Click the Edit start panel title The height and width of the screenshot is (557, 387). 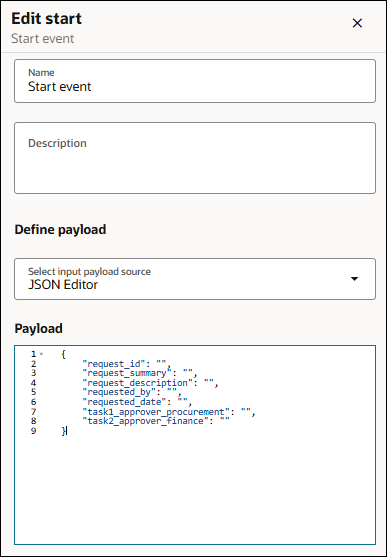47,18
